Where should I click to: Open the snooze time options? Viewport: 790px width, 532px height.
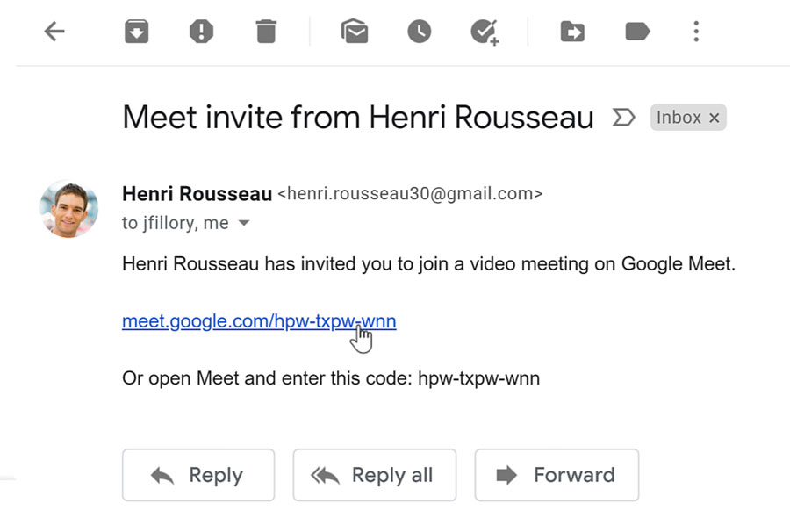coord(419,31)
